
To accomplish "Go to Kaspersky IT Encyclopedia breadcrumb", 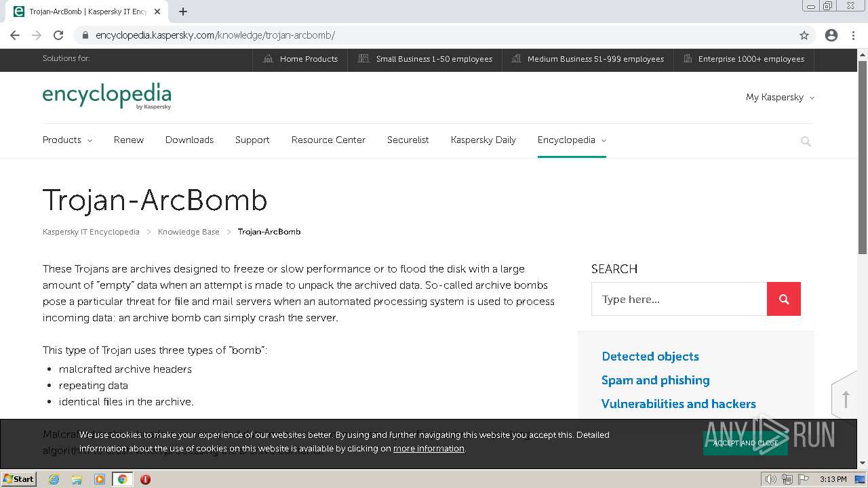I will pyautogui.click(x=91, y=232).
